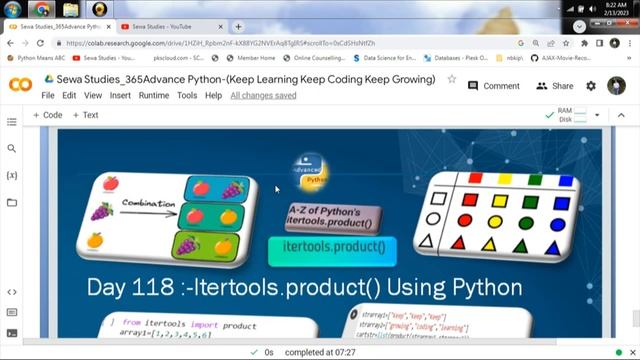Open the Variables {x} panel

pyautogui.click(x=12, y=176)
